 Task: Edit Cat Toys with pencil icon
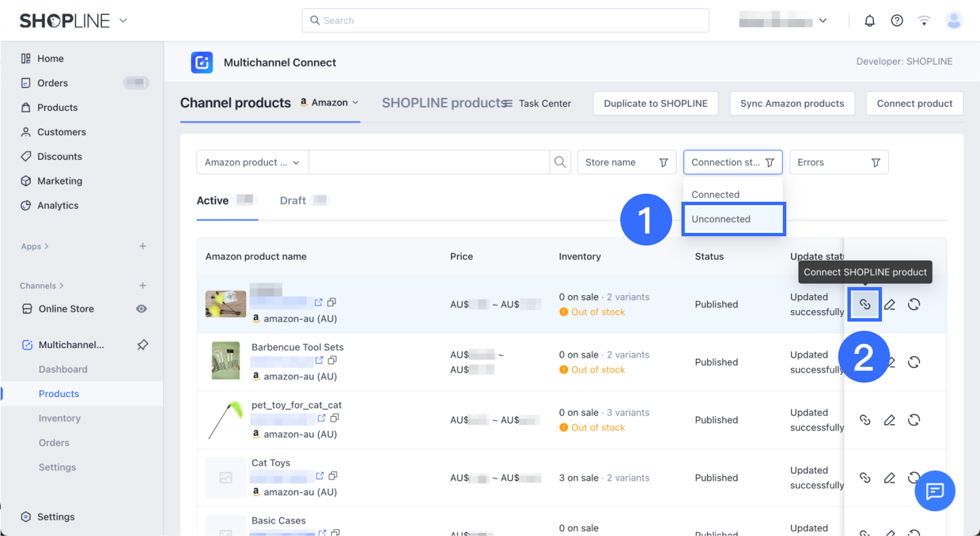[889, 477]
